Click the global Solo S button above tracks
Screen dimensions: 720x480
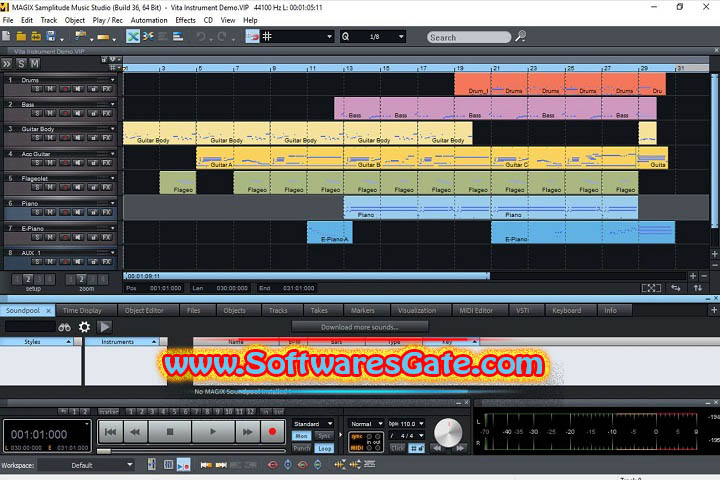21,64
